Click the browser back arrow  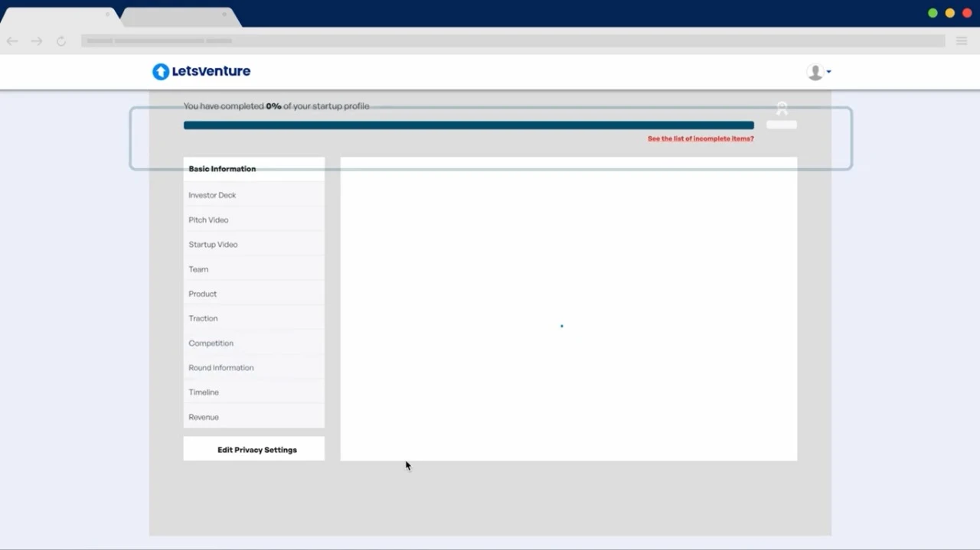click(x=12, y=41)
